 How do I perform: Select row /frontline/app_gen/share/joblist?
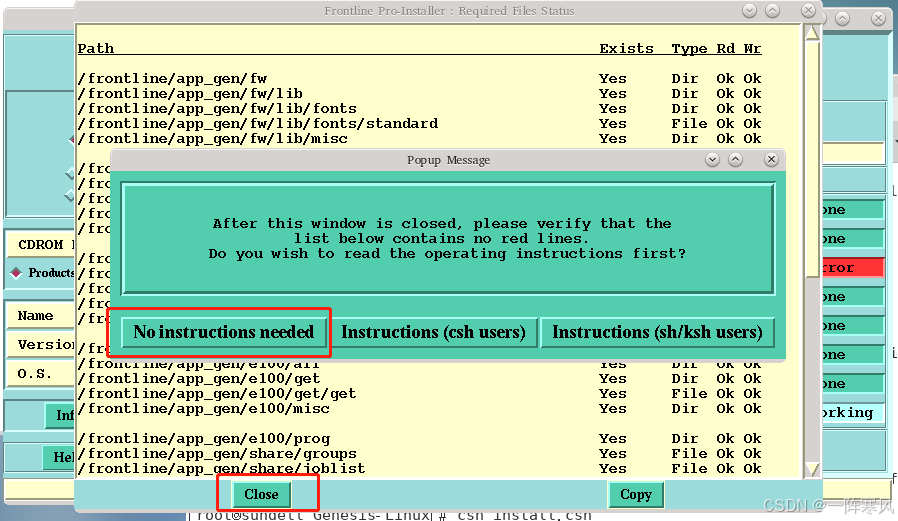coord(419,468)
